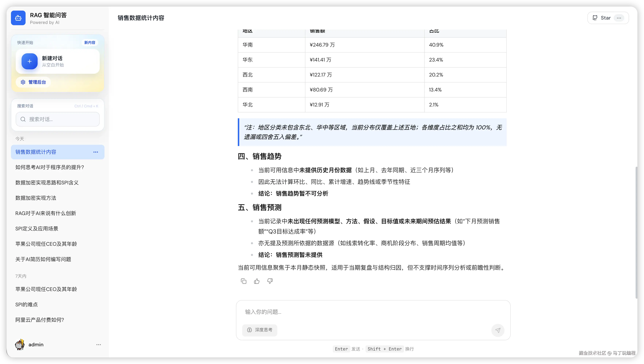This screenshot has width=644, height=364.
Task: Click the chat vertical scrollbar
Action: coord(636,233)
